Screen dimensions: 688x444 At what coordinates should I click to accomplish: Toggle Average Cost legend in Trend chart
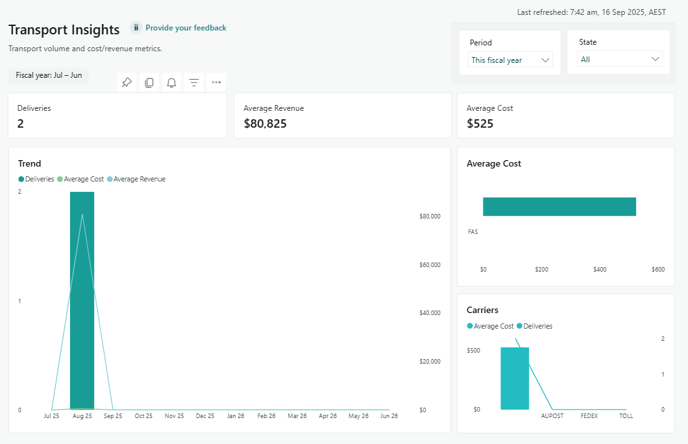tap(81, 179)
